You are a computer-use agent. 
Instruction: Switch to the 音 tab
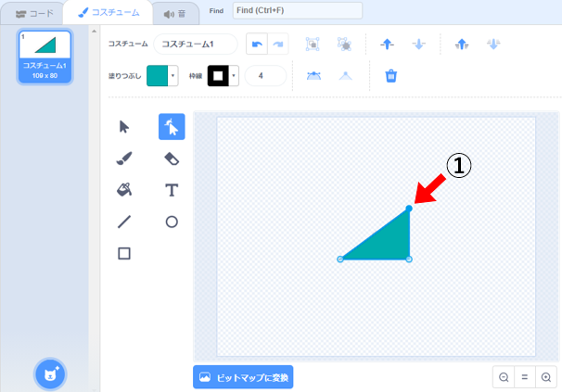coord(175,14)
